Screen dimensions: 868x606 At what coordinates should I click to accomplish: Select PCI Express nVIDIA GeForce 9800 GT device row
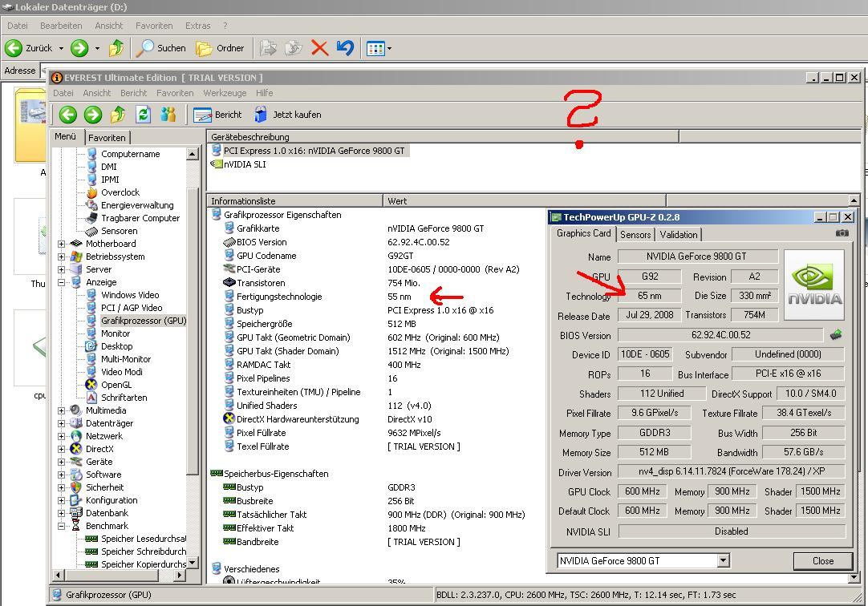[308, 151]
